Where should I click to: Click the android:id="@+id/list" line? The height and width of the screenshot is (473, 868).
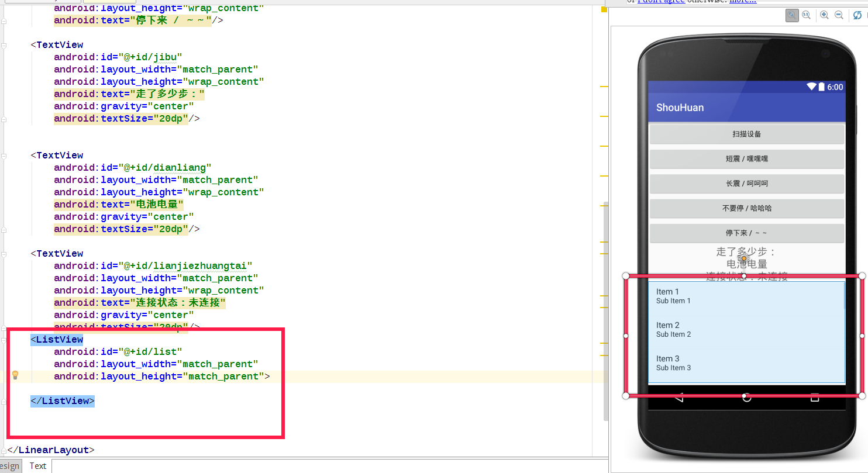[118, 352]
